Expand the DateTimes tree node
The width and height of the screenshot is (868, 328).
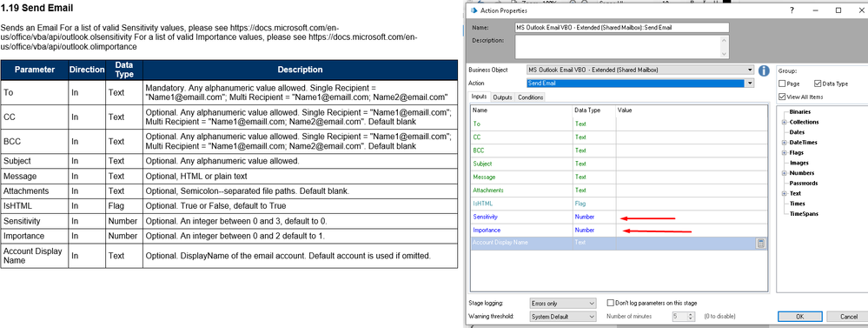click(x=784, y=143)
